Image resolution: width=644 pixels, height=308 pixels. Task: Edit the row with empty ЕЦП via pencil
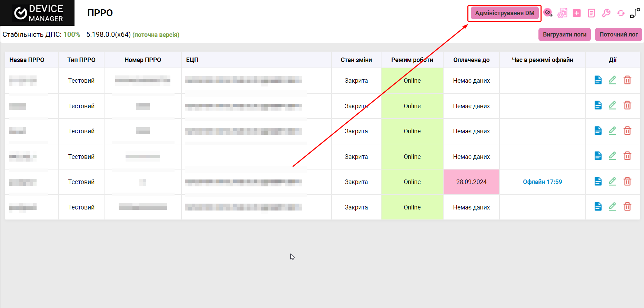(x=613, y=156)
